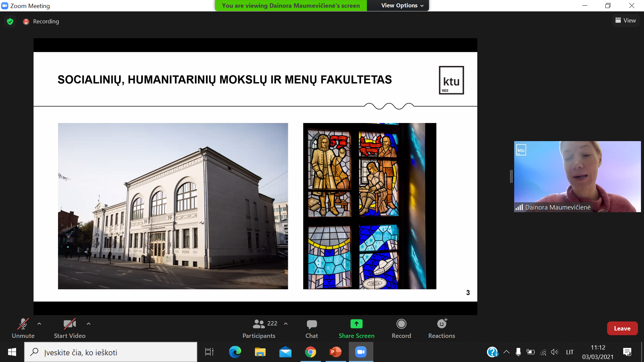Open the Reactions emoji menu

pyautogui.click(x=442, y=328)
